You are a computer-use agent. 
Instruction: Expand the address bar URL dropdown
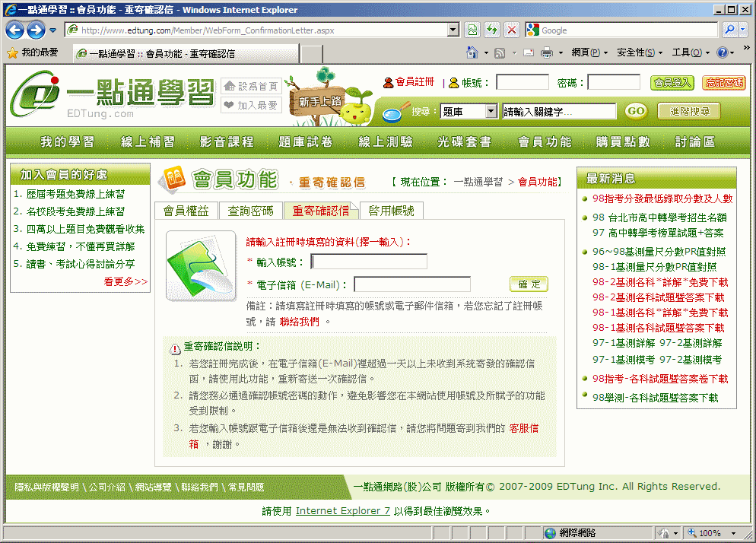pyautogui.click(x=453, y=30)
